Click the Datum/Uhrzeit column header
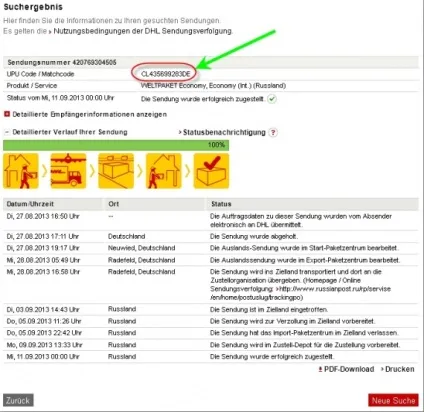The width and height of the screenshot is (424, 412). pos(30,204)
